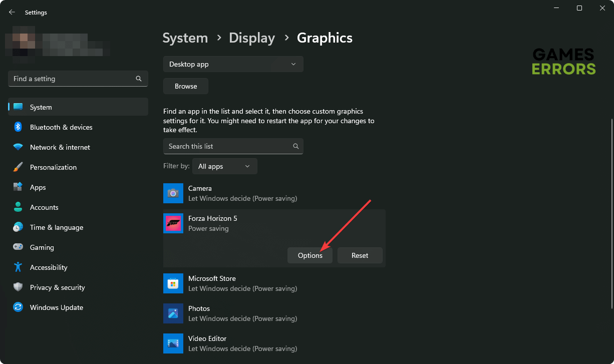This screenshot has width=614, height=364.
Task: Navigate to Display in the breadcrumb
Action: [x=252, y=38]
